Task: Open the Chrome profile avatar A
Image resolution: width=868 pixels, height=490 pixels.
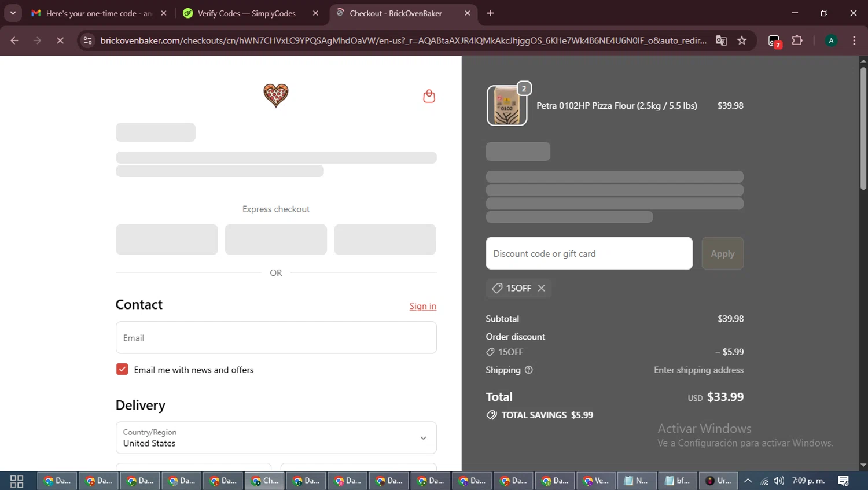Action: (831, 40)
